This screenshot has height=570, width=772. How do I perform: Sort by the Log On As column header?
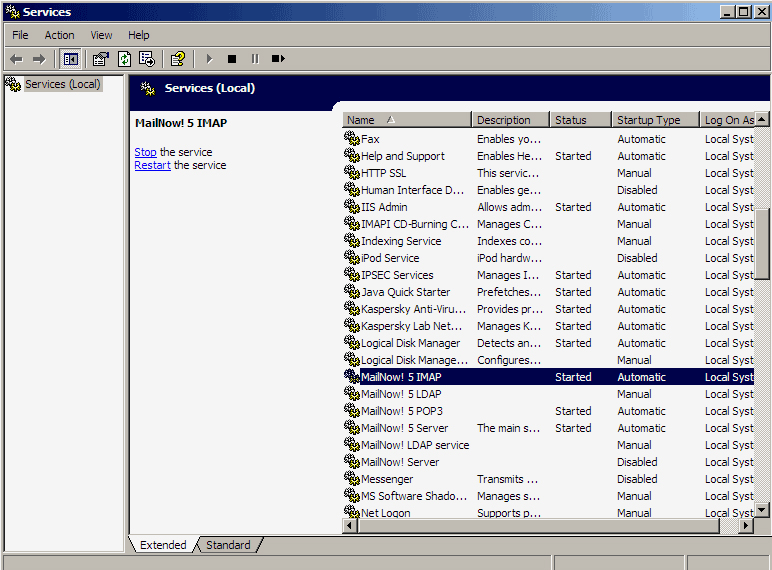coord(728,120)
